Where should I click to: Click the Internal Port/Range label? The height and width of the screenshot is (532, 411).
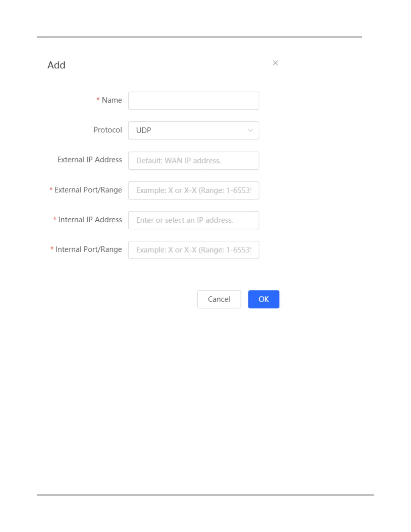pyautogui.click(x=89, y=250)
